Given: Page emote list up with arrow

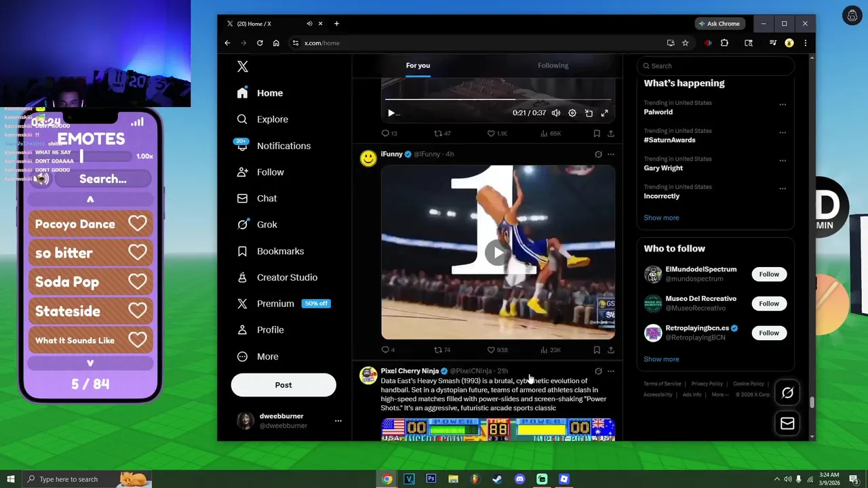Looking at the screenshot, I should click(x=90, y=199).
